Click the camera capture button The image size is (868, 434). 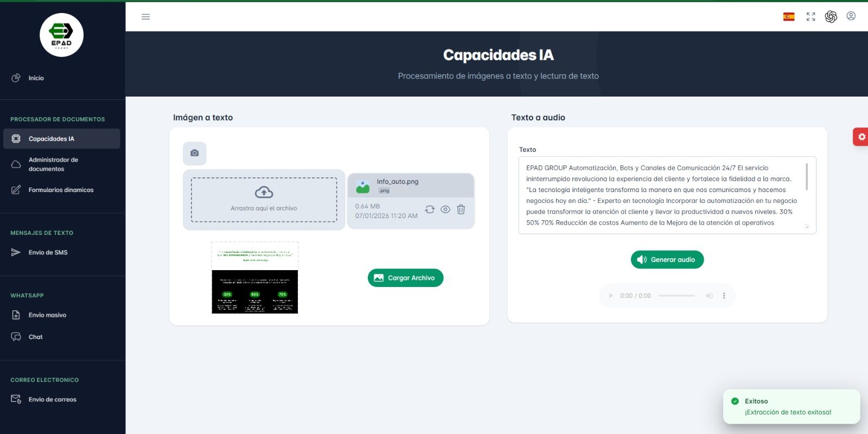(x=194, y=154)
